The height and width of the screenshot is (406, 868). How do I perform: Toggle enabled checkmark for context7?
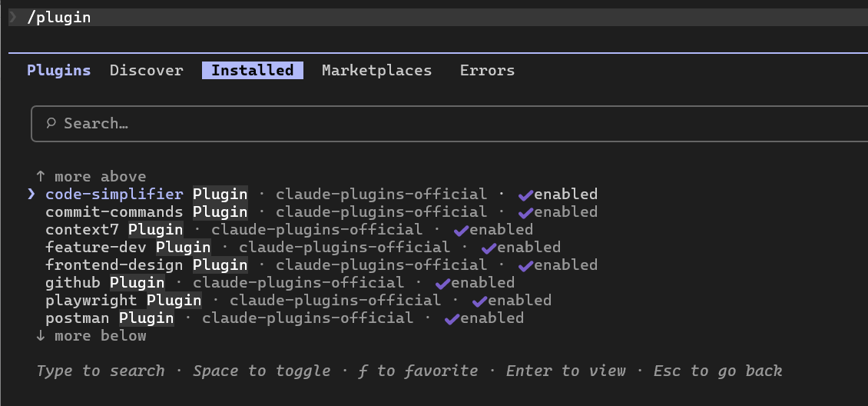tap(461, 230)
